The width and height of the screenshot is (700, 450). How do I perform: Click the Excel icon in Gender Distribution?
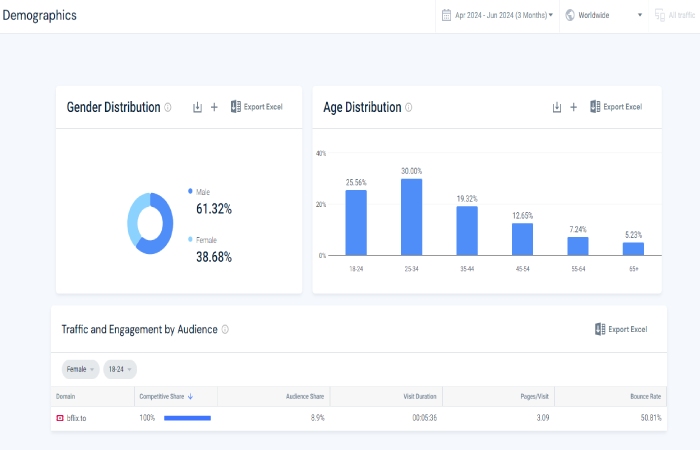click(236, 106)
